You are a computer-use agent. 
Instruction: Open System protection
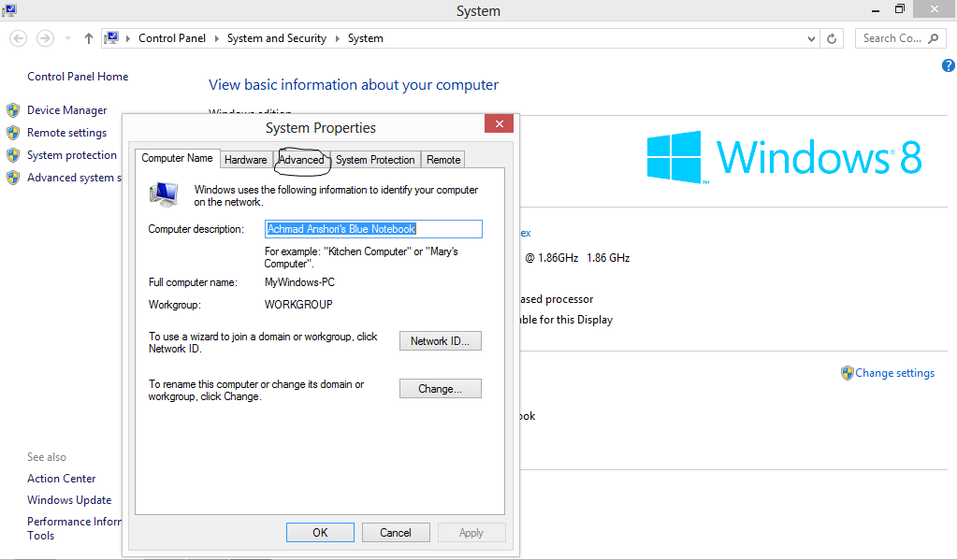pos(72,155)
